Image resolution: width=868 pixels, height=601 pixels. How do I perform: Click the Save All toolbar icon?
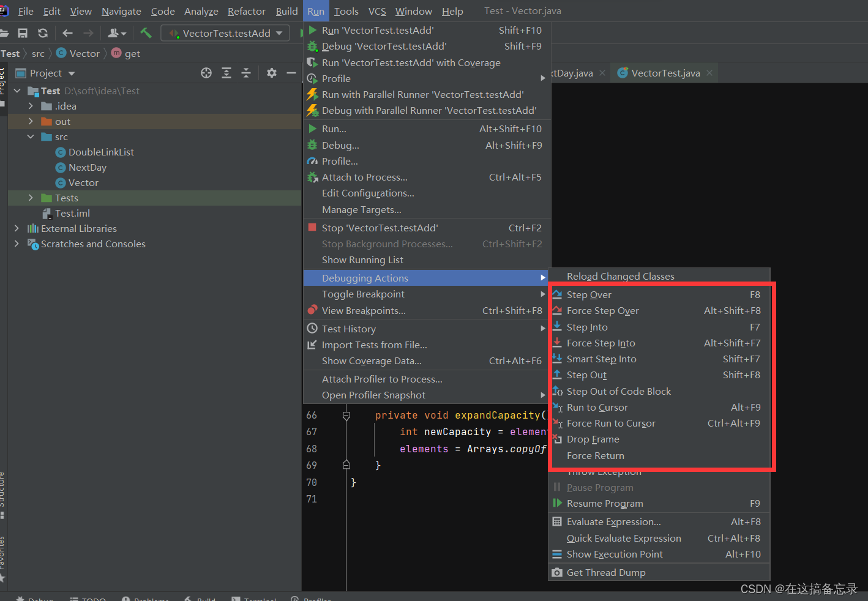pyautogui.click(x=23, y=33)
